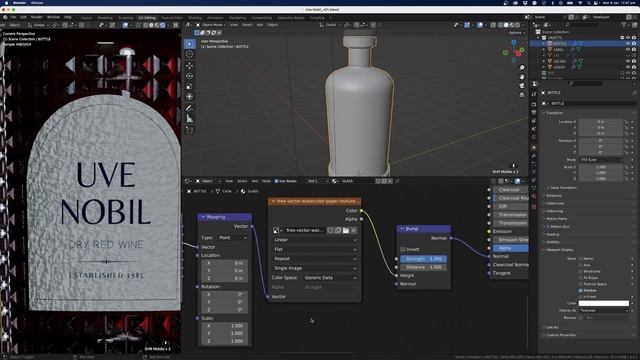640x360 pixels.
Task: Open the File menu in Blender top bar
Action: coord(13,17)
